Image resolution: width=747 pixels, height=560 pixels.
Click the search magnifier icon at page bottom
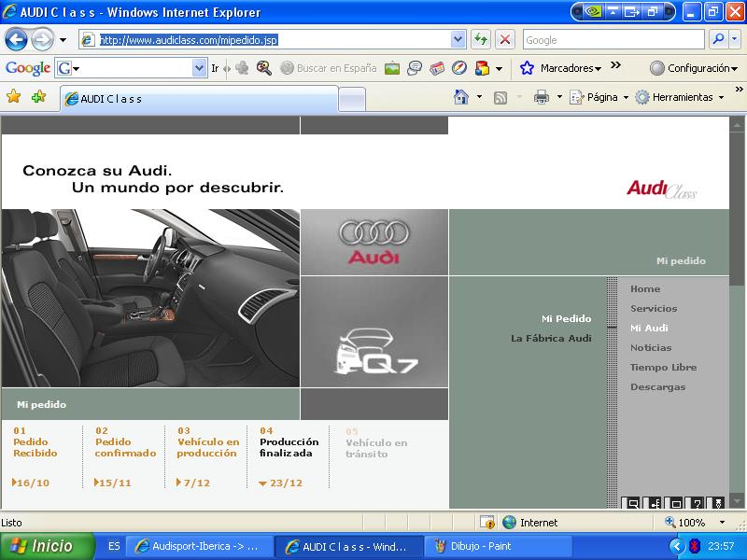coord(632,503)
